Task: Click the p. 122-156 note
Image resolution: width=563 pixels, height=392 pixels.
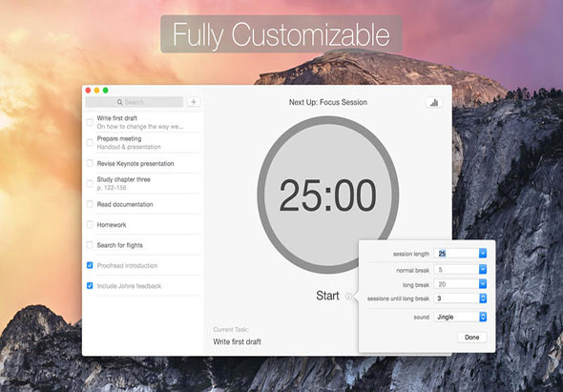Action: 112,188
